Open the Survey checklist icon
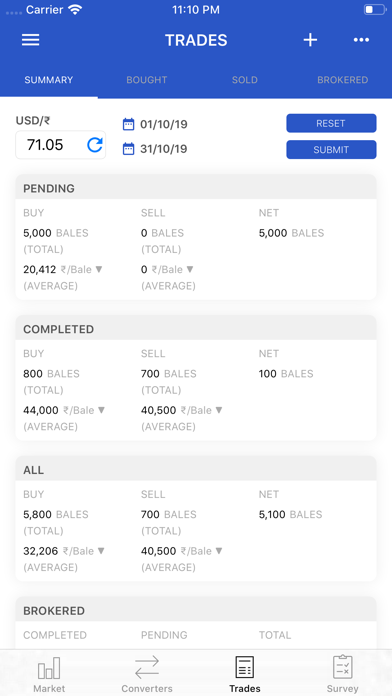Viewport: 392px width, 696px height. (343, 667)
